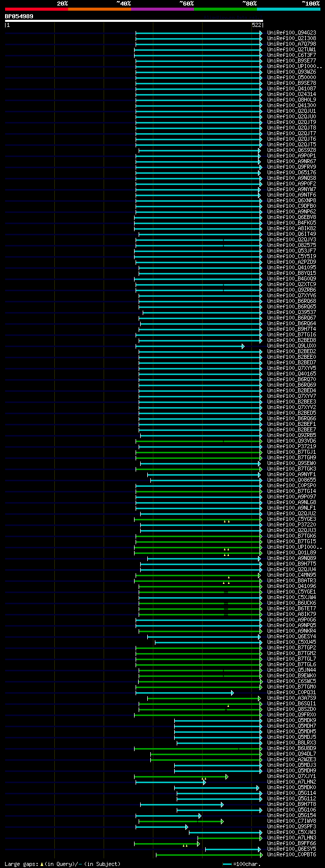Screen dimensions: 325x868
Task: Select hit label UniRef100_Q39537
Action: (291, 313)
